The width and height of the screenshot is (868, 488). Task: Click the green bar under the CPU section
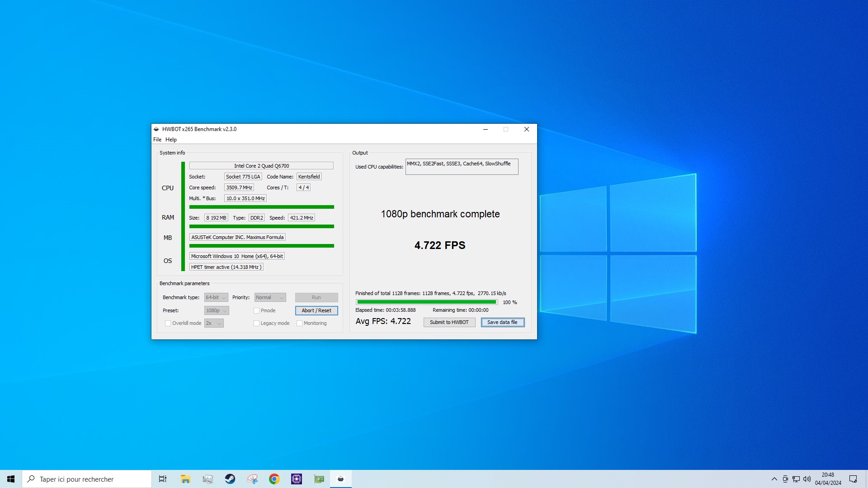tap(262, 207)
